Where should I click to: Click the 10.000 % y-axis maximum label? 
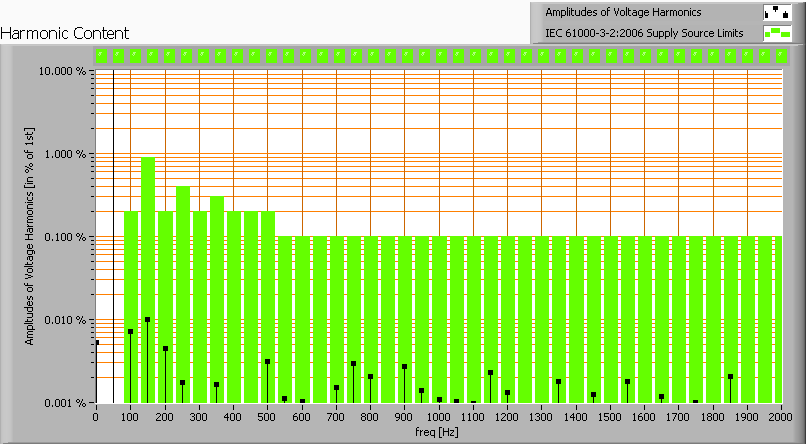click(63, 71)
